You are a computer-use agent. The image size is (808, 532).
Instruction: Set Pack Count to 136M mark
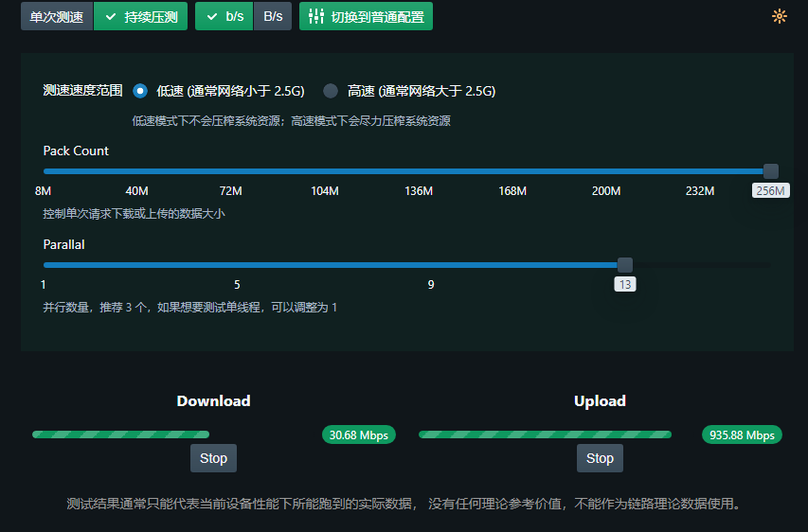(x=419, y=191)
